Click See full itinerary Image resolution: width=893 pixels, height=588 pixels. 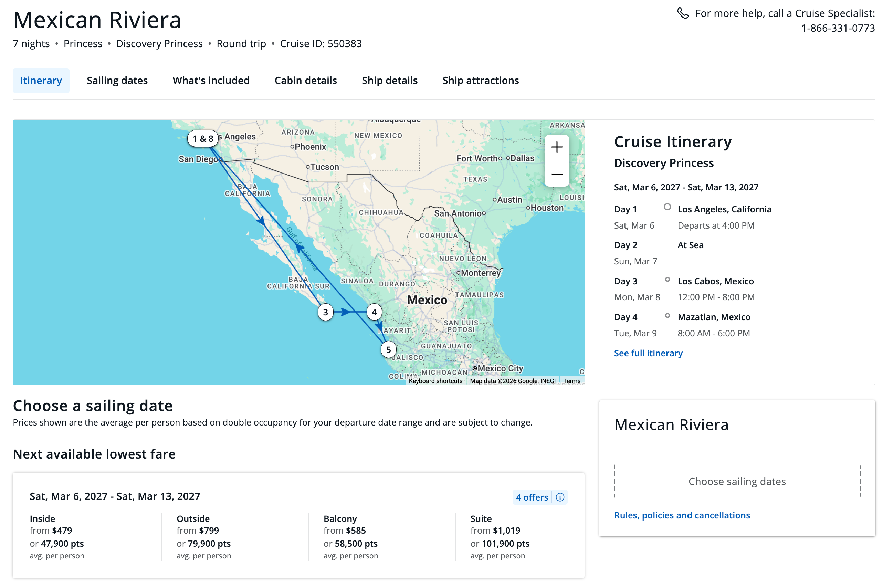pyautogui.click(x=648, y=353)
